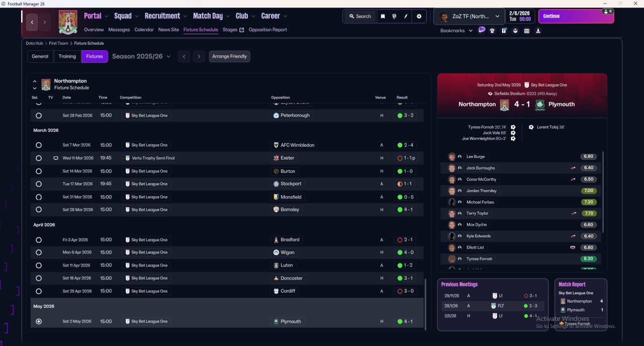Select the Cardiff fixture radio button
Screen dimensions: 644x346
pyautogui.click(x=39, y=291)
